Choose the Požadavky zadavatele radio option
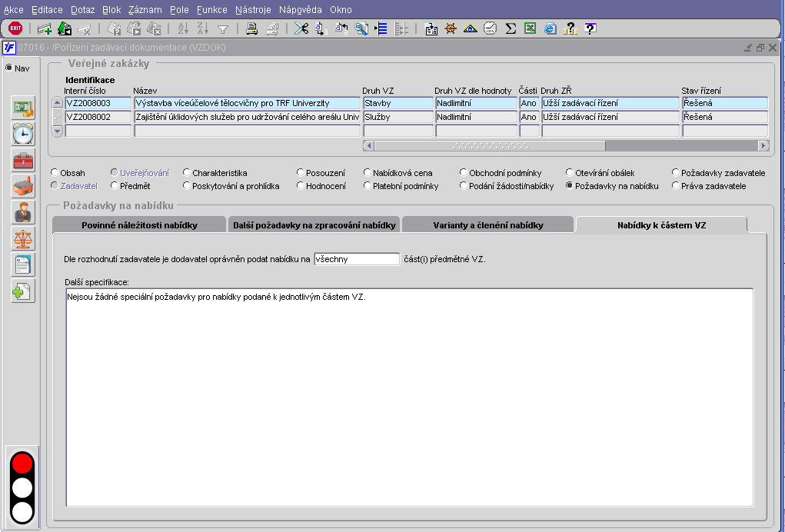785x532 pixels. 676,173
